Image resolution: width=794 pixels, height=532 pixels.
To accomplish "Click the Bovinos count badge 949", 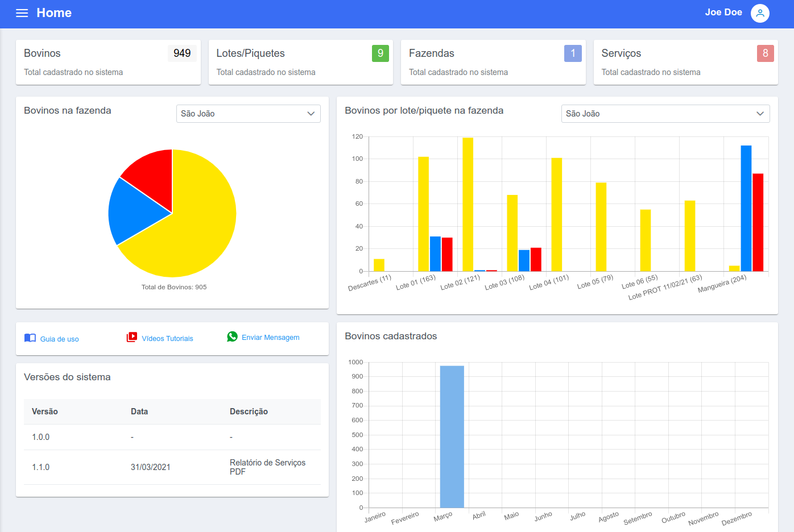I will tap(182, 53).
